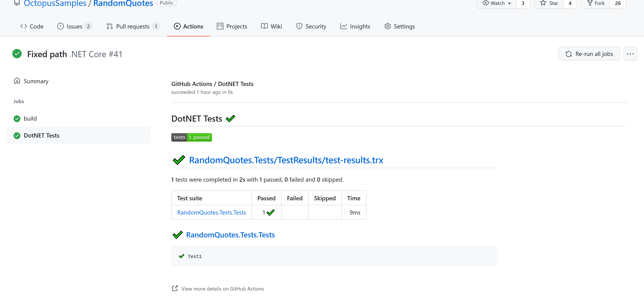Open the ellipsis menu near Re-run all jobs
The image size is (644, 298).
tap(630, 53)
